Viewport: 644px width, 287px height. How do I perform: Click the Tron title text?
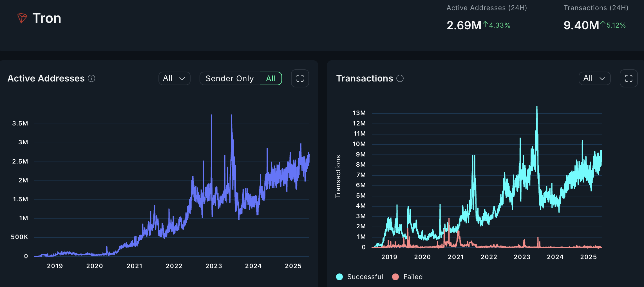pos(47,18)
